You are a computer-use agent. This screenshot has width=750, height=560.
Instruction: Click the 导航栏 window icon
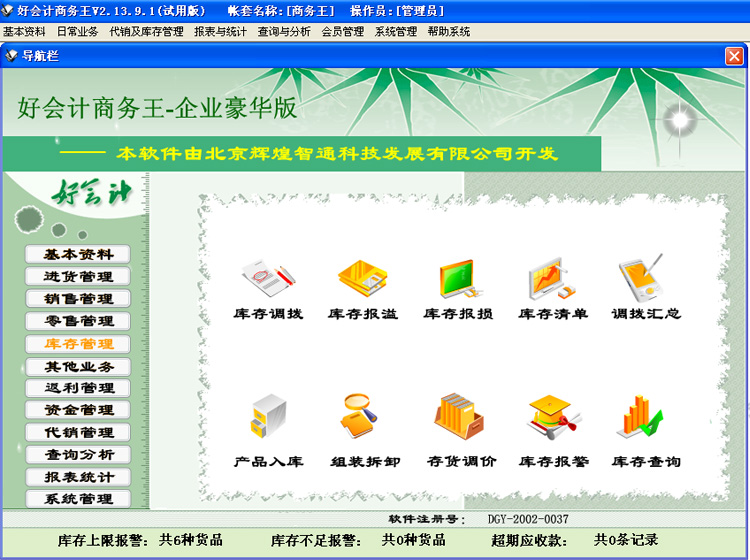click(11, 55)
